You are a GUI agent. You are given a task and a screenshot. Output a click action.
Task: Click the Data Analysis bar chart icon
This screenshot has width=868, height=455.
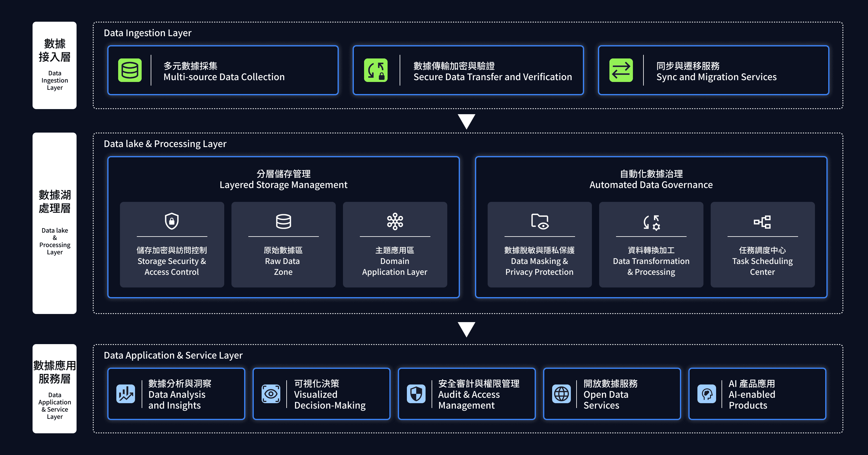[126, 394]
